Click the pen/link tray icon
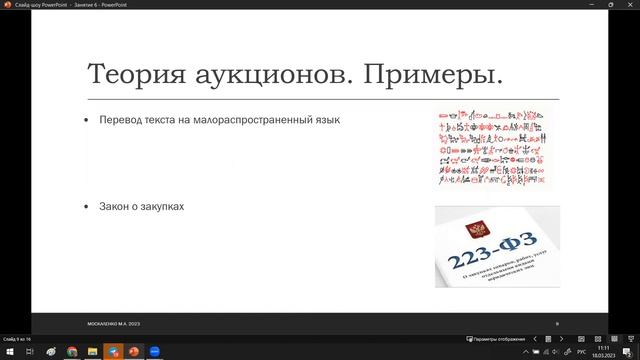 [568, 352]
